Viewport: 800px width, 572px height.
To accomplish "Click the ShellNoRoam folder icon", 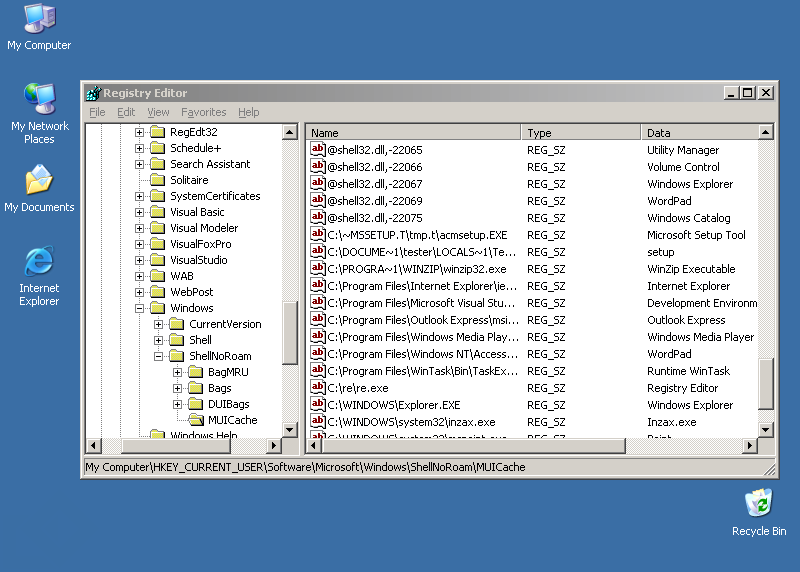I will (x=177, y=356).
